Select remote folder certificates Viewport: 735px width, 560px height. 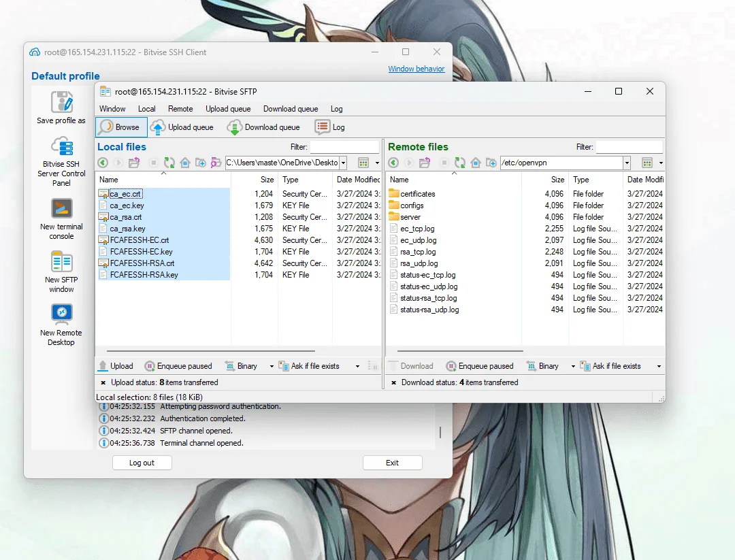(x=418, y=193)
